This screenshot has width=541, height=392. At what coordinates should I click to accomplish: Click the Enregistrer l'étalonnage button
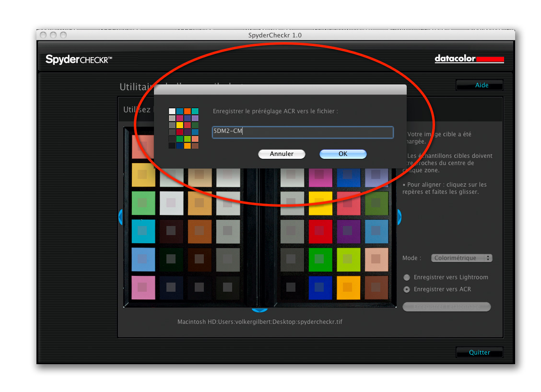point(447,307)
